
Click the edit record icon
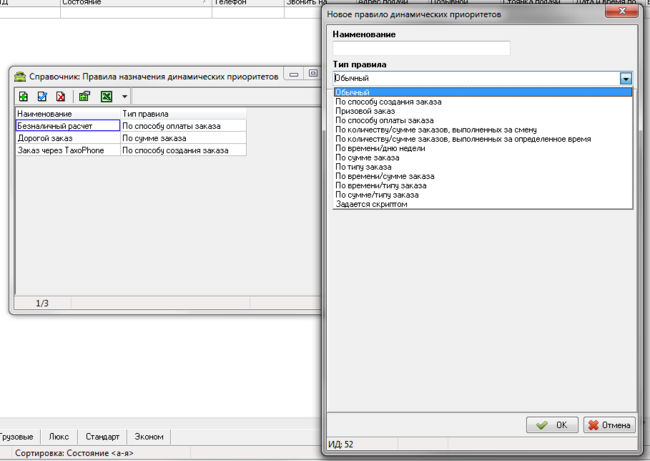tap(42, 97)
